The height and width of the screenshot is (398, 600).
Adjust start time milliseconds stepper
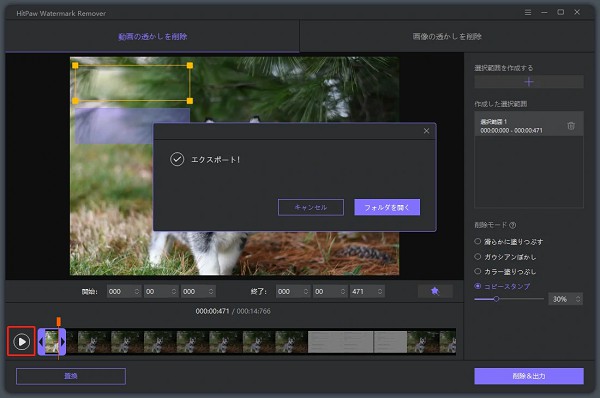[211, 292]
